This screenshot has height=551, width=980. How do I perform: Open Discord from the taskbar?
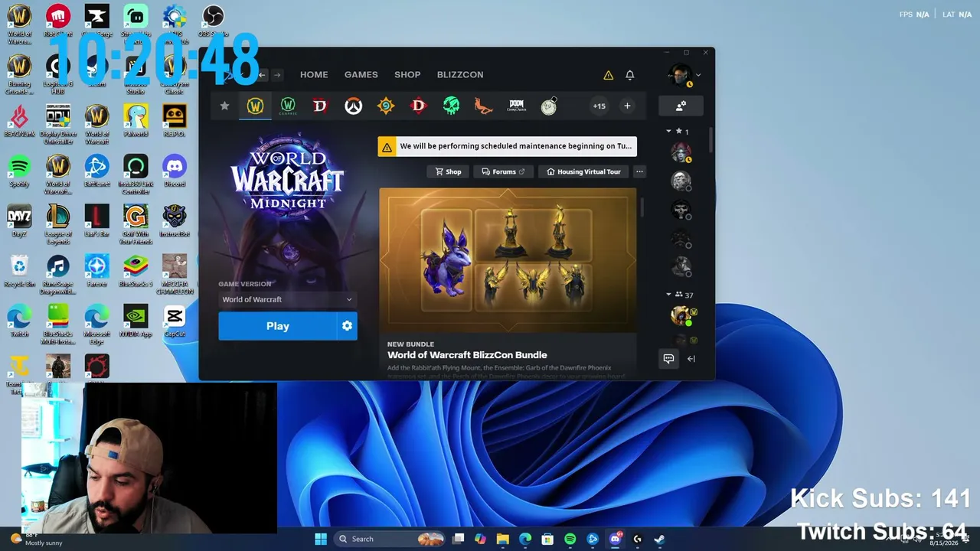point(615,539)
